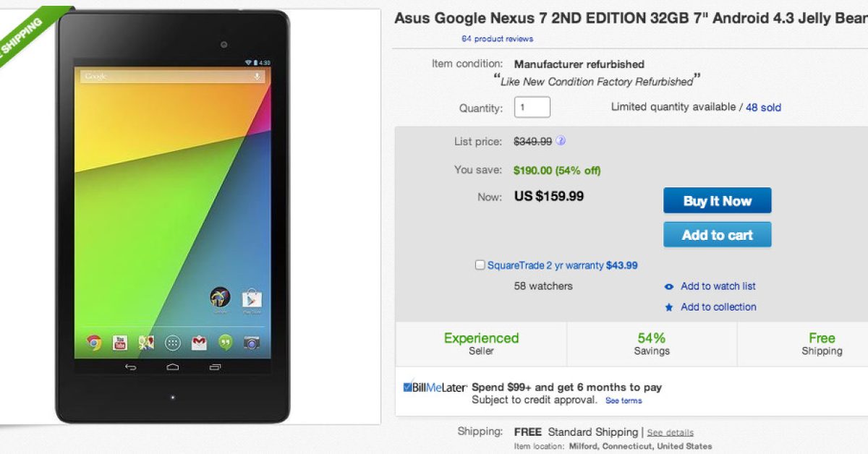868x454 pixels.
Task: Click the 48 sold link
Action: pyautogui.click(x=763, y=108)
